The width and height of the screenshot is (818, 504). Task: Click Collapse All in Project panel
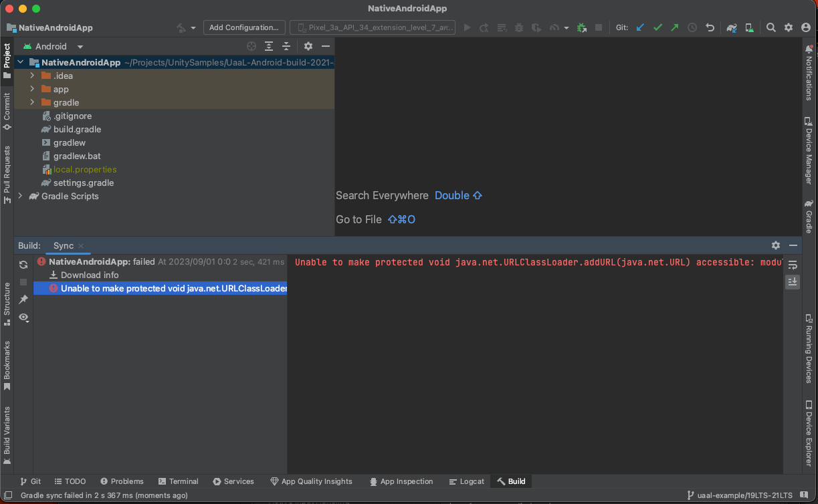pyautogui.click(x=286, y=46)
